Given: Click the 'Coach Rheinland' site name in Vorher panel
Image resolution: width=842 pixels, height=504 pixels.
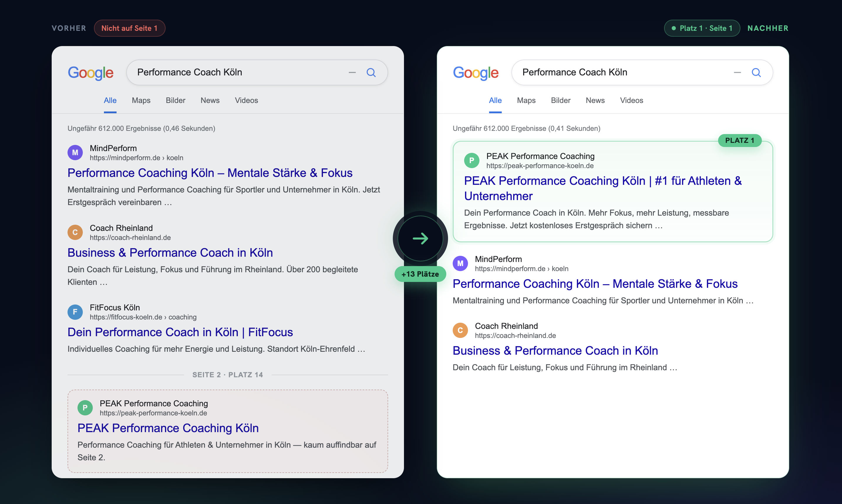Looking at the screenshot, I should tap(121, 228).
